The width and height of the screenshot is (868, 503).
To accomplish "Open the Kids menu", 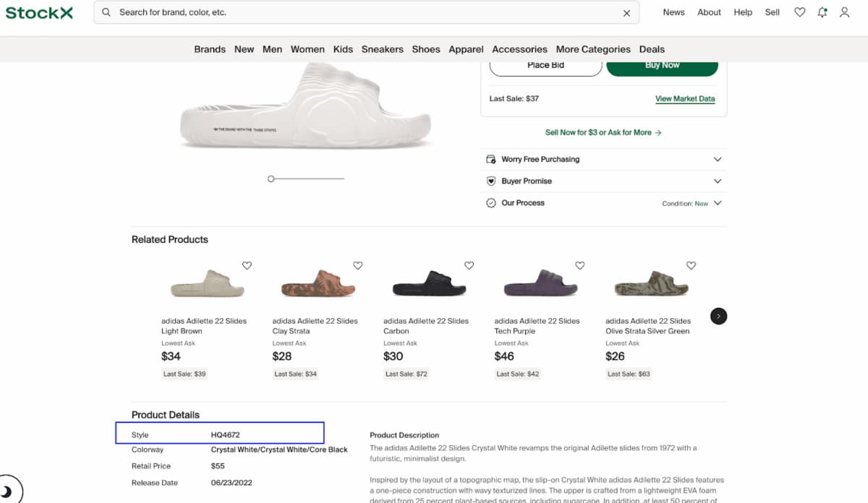I will (343, 49).
